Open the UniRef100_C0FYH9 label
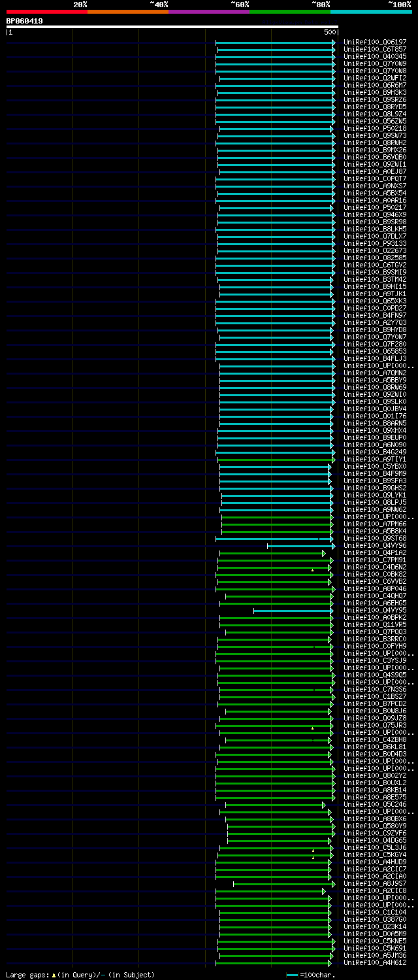 point(375,646)
